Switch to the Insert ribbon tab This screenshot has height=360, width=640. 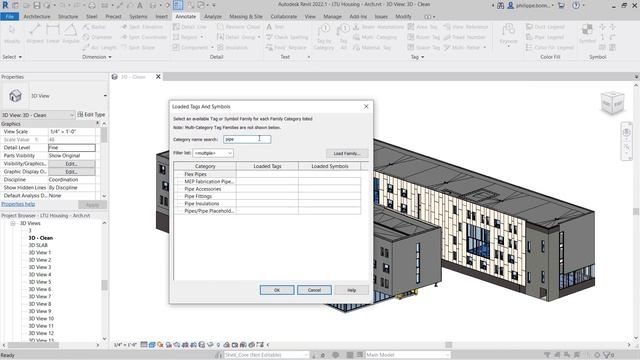click(x=161, y=17)
